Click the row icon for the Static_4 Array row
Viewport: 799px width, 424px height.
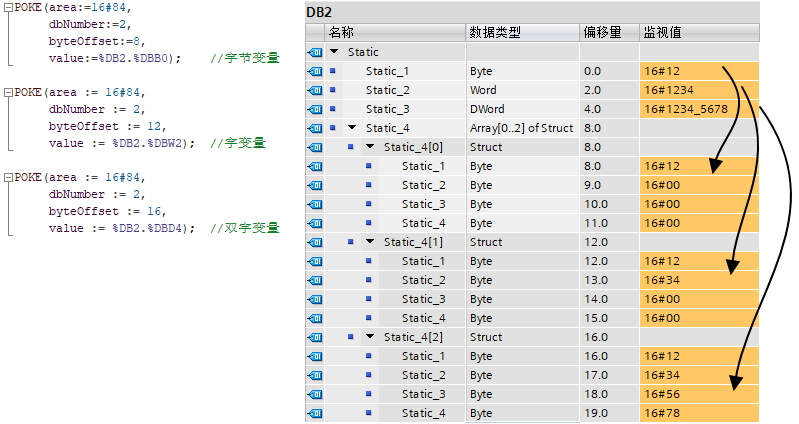click(x=314, y=128)
